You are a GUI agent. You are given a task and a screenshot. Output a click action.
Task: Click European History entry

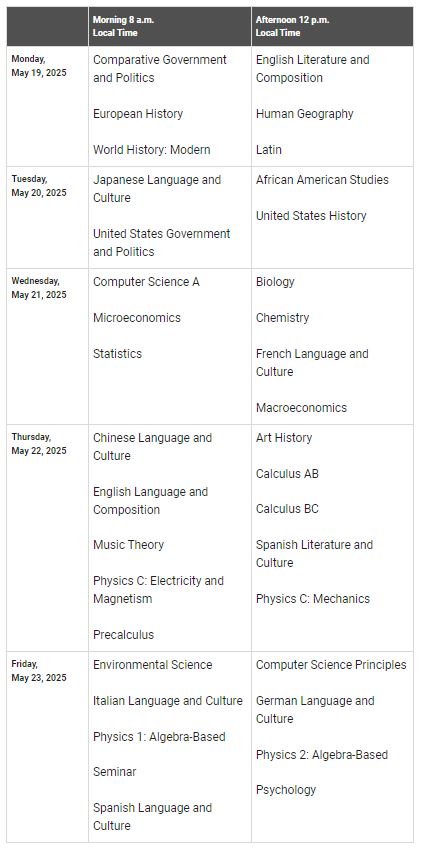138,114
